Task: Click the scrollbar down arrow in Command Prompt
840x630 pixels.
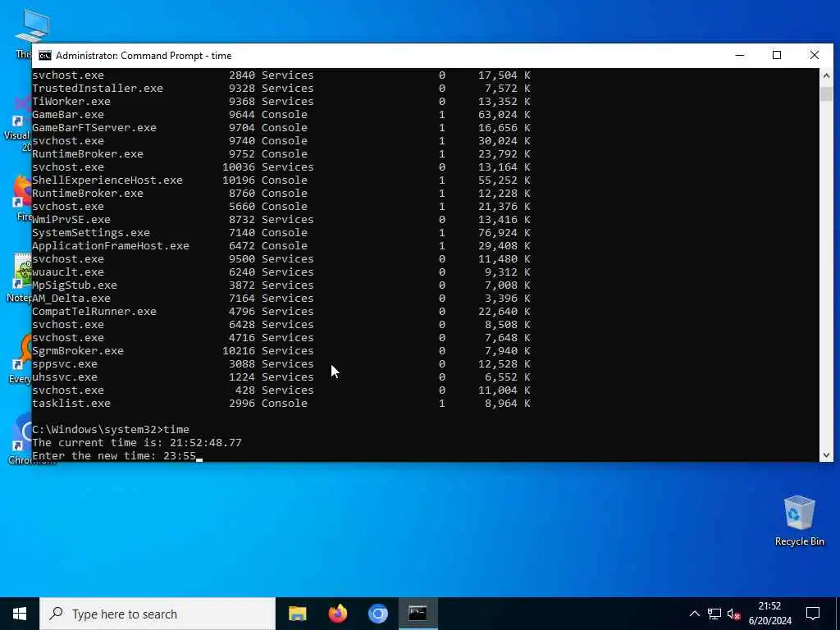Action: point(826,454)
